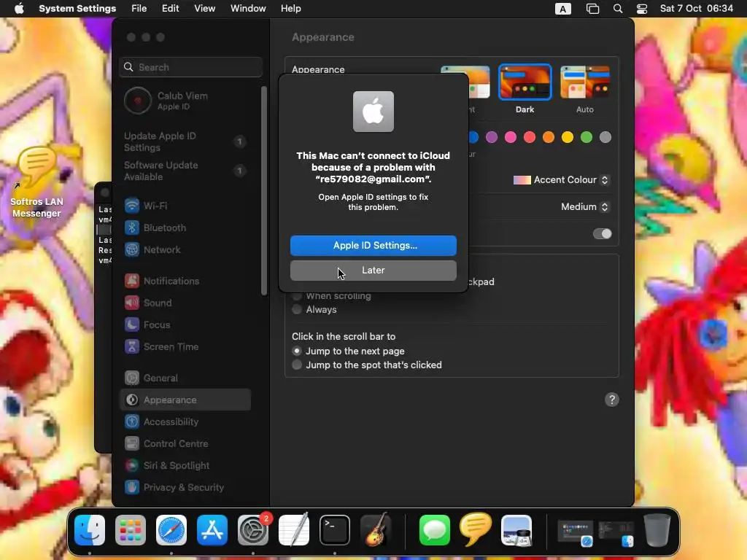Image resolution: width=747 pixels, height=560 pixels.
Task: Open App Store from the Dock
Action: tap(212, 530)
